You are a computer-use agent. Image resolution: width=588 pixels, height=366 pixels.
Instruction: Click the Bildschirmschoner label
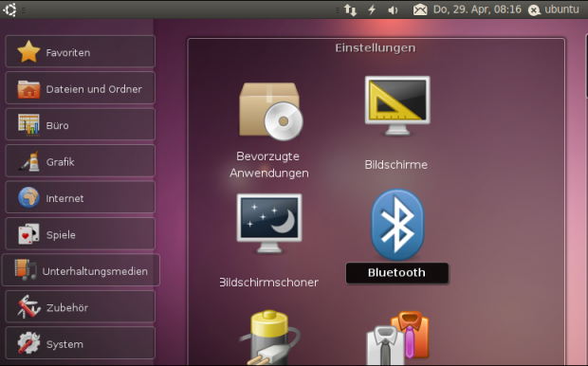(x=269, y=283)
